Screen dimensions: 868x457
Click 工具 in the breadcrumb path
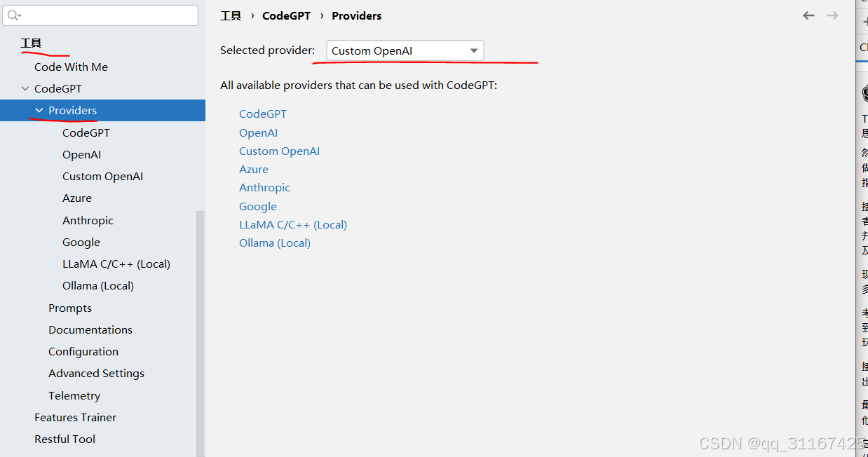[x=231, y=15]
